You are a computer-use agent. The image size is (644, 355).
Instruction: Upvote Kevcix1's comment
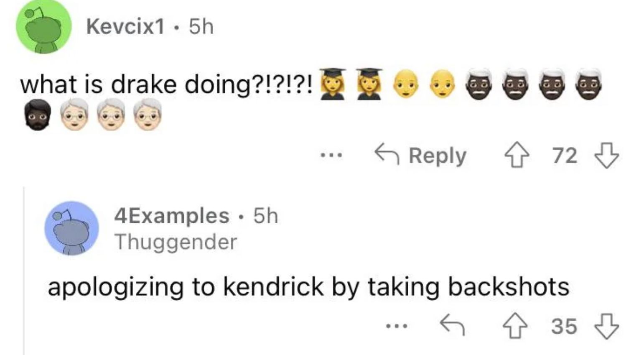517,156
